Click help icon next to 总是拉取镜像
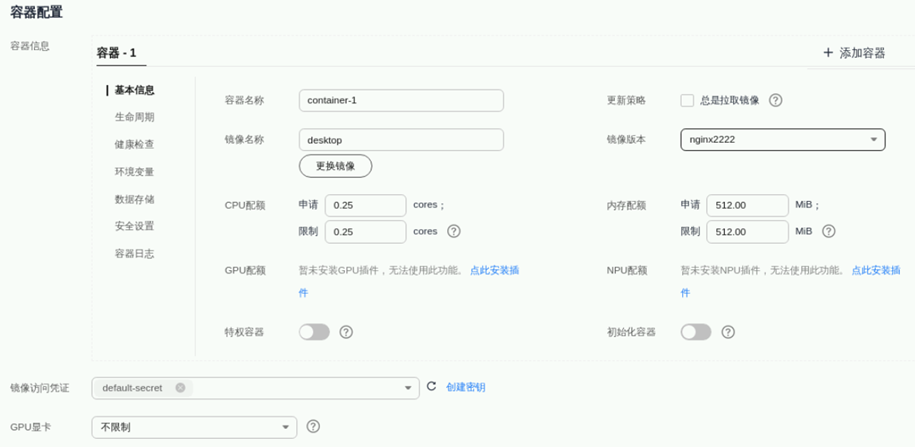Screen dimensions: 915x447 pos(775,100)
